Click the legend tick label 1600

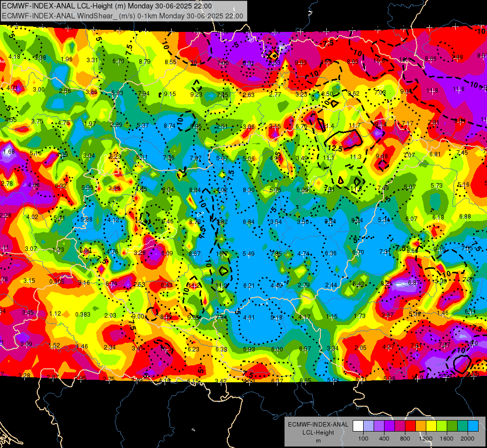tap(447, 439)
